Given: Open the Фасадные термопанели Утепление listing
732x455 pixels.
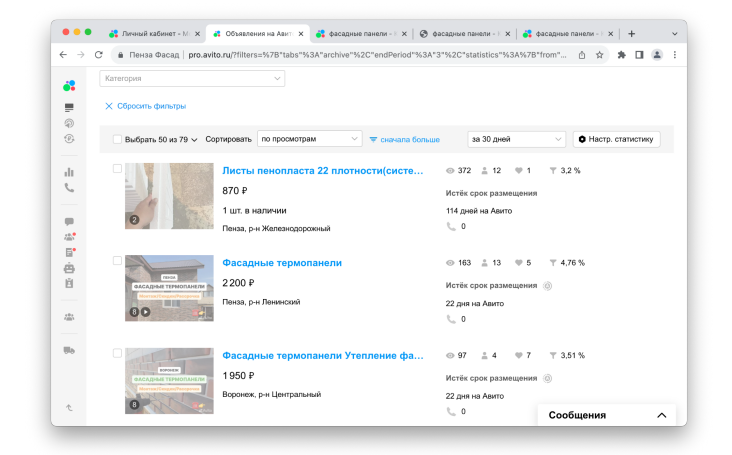Looking at the screenshot, I should click(323, 356).
